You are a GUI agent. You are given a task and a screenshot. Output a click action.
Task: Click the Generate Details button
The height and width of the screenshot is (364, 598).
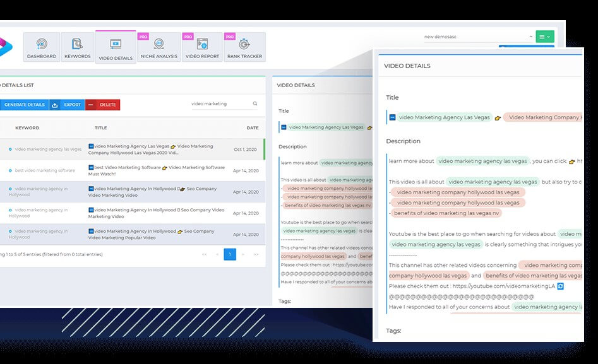tap(25, 105)
